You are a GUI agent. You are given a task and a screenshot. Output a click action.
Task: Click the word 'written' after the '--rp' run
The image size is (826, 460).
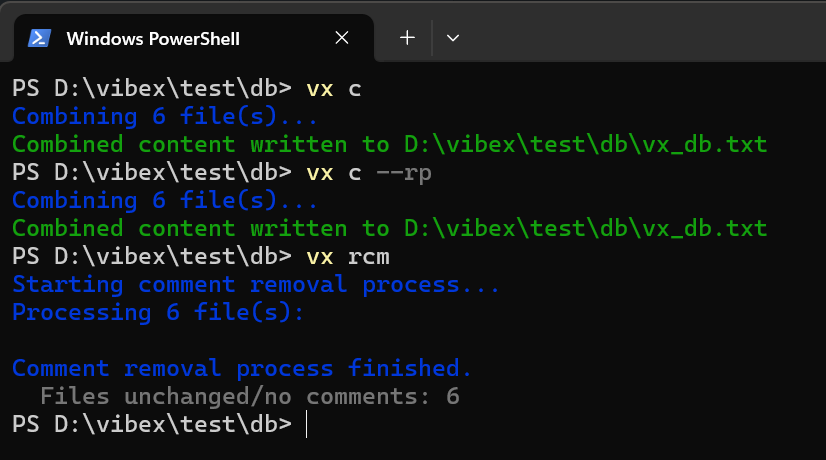pyautogui.click(x=299, y=229)
